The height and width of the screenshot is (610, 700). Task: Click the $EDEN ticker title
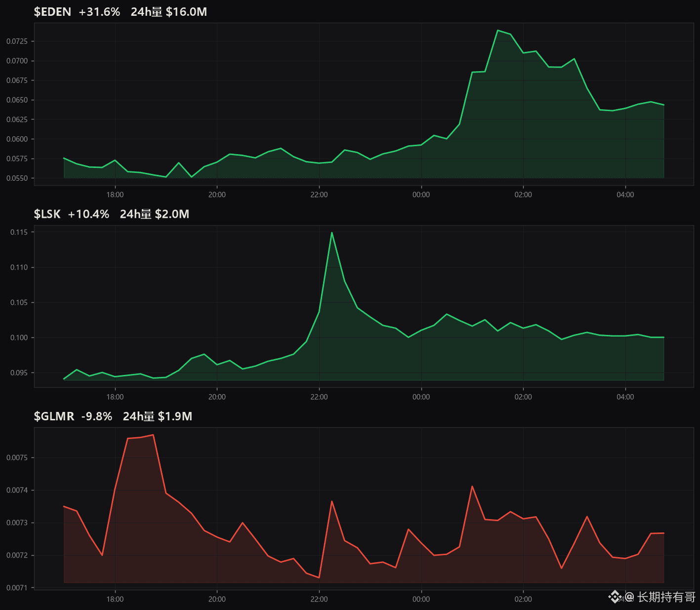52,12
